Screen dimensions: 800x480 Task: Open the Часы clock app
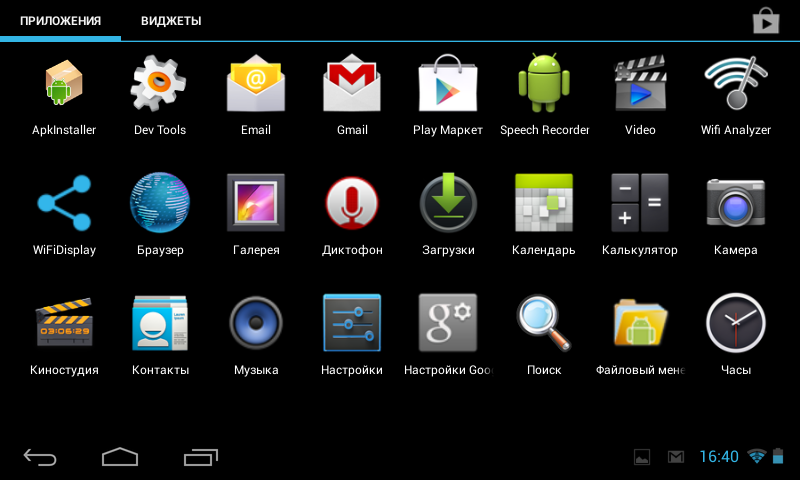736,323
